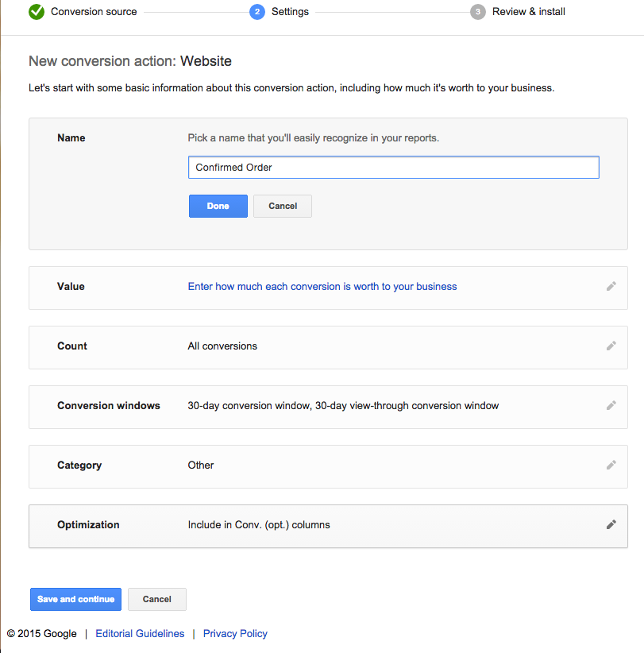644x653 pixels.
Task: Go to the Settings step label
Action: pyautogui.click(x=290, y=12)
